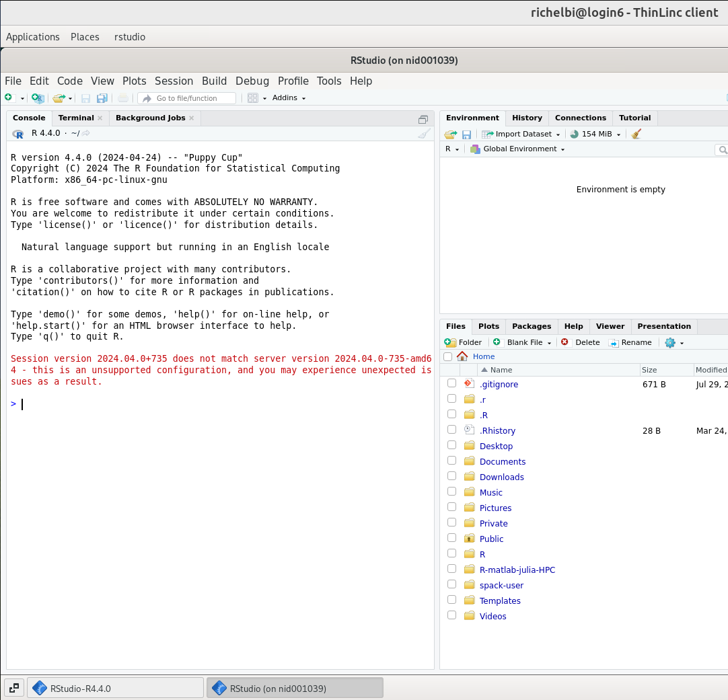Switch to the Packages tab

531,326
